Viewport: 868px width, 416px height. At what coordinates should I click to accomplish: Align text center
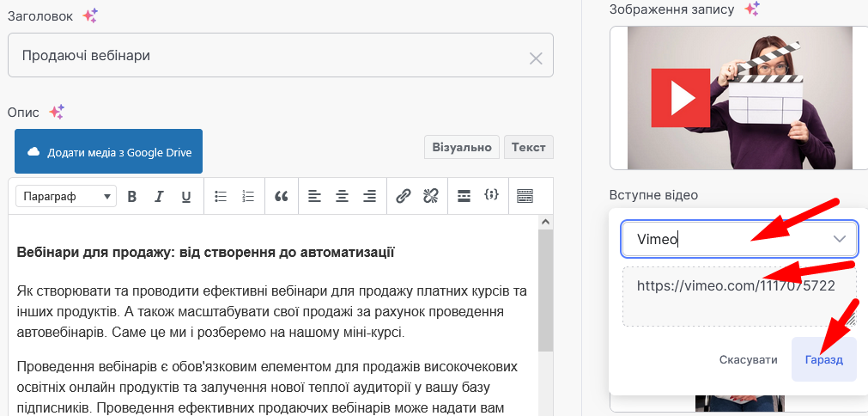pos(342,196)
